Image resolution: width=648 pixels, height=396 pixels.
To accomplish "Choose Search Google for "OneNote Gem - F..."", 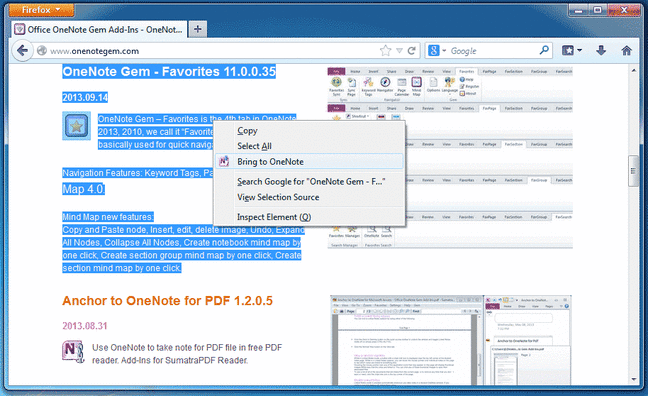I will [x=309, y=181].
